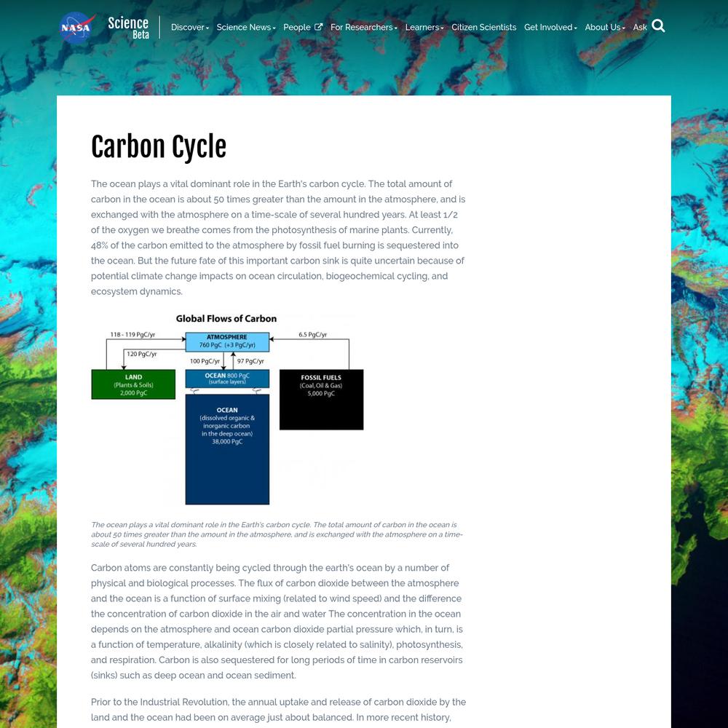Expand the Get Involved menu

click(550, 28)
